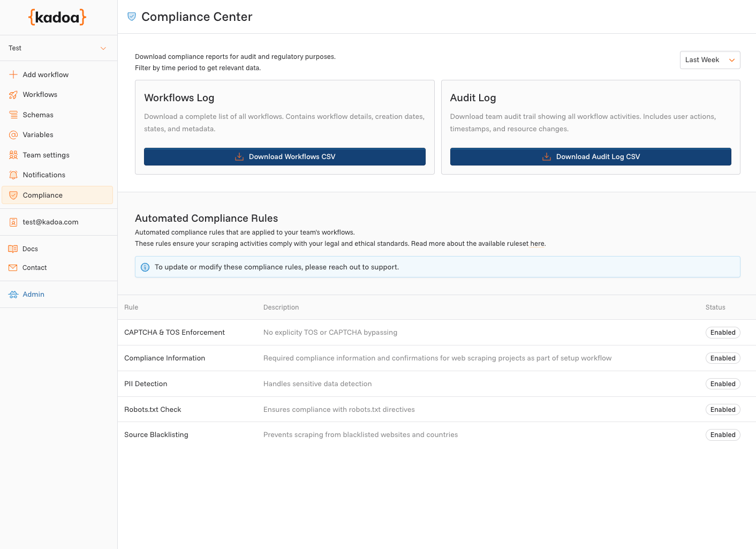Click the Enabled badge for PII Detection
Image resolution: width=756 pixels, height=549 pixels.
pos(722,384)
